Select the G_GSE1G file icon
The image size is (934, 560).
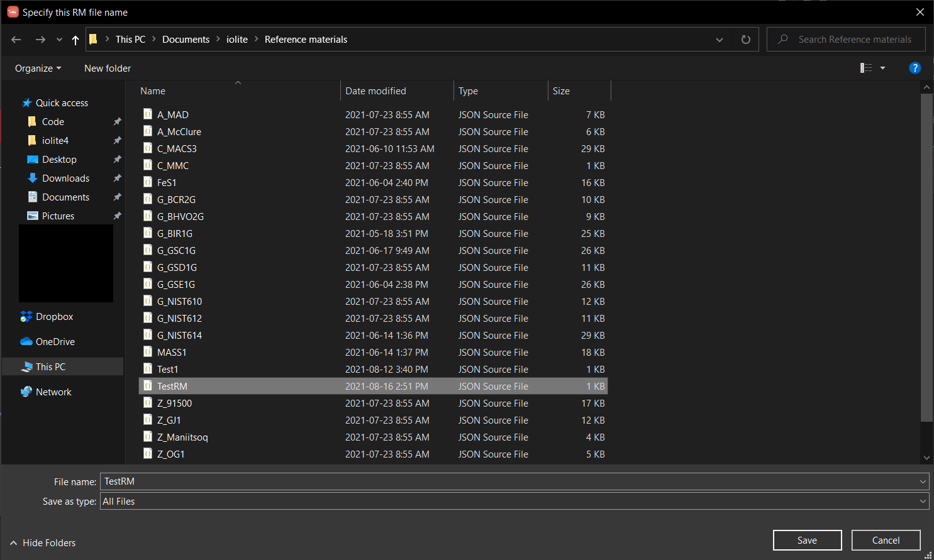point(148,283)
